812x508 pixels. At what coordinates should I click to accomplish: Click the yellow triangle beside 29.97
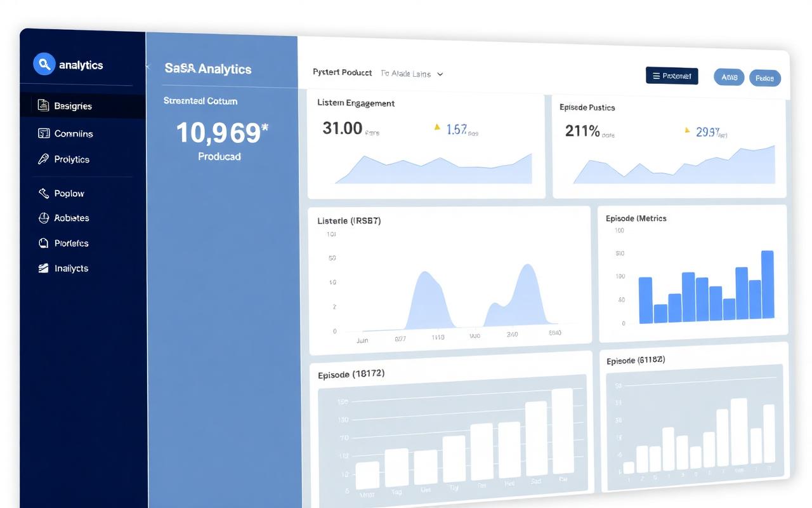(x=687, y=130)
